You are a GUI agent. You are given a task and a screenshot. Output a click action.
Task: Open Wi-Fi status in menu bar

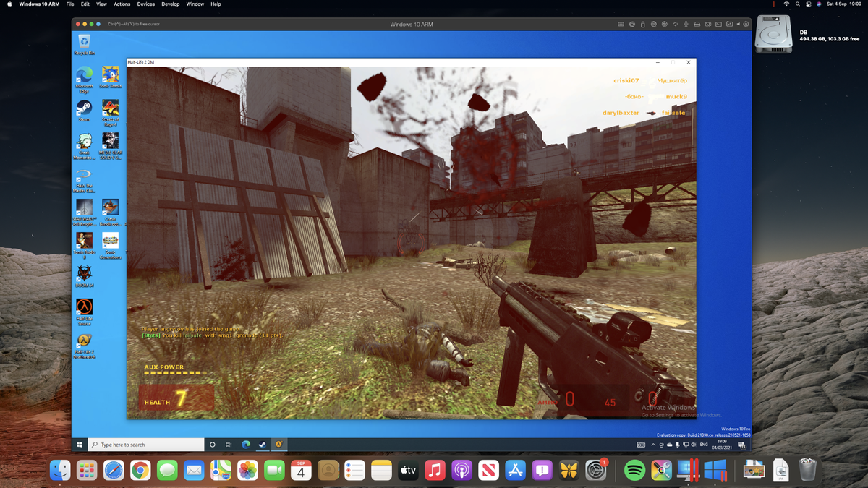pyautogui.click(x=786, y=4)
